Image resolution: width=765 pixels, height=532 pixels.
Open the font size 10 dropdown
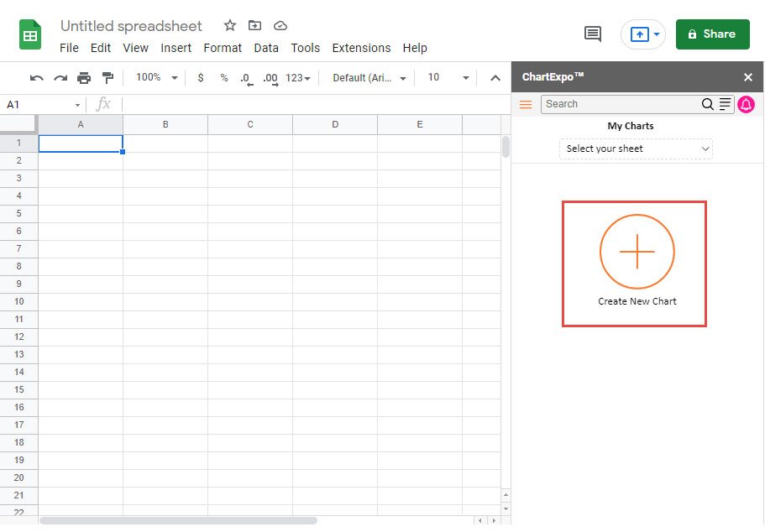coord(448,77)
